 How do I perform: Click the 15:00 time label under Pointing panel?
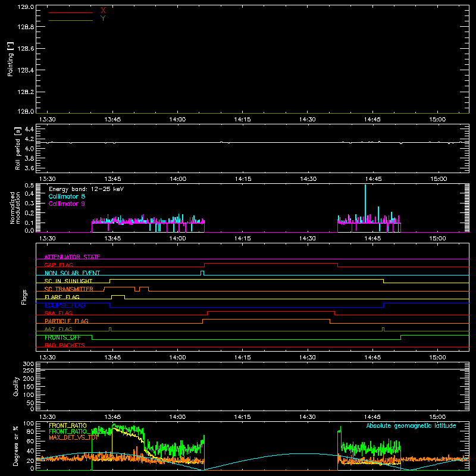point(437,120)
